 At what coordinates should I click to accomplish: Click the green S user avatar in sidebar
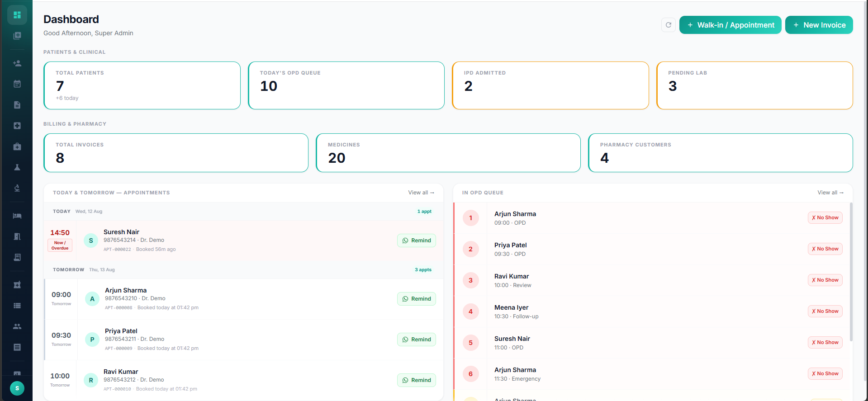coord(17,388)
